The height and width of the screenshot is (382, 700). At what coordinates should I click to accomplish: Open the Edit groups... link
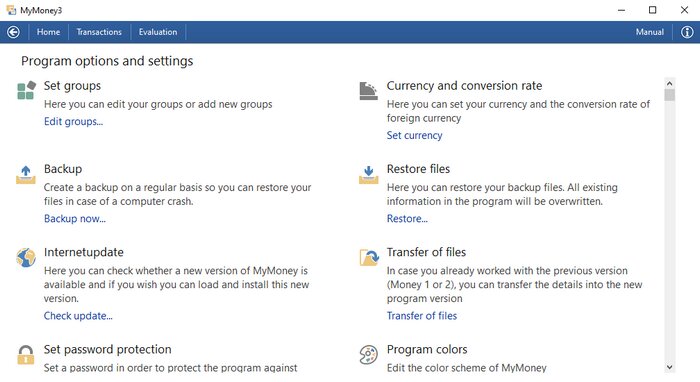click(x=73, y=121)
